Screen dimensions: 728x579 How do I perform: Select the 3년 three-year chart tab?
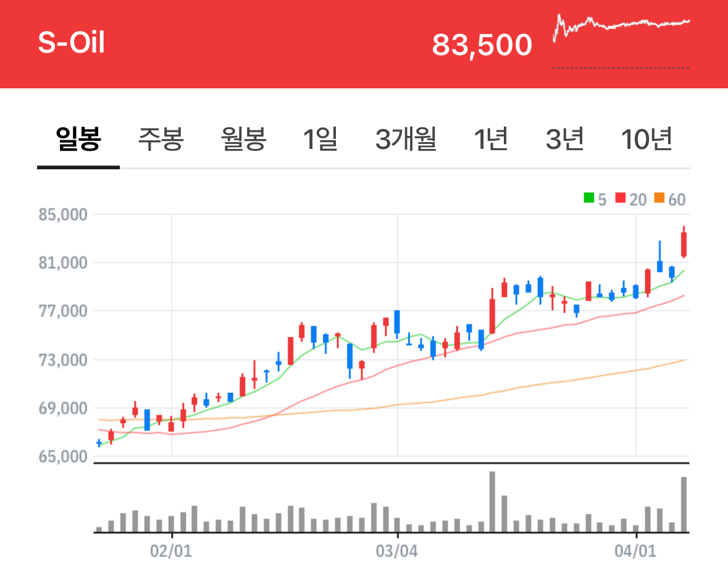point(564,138)
